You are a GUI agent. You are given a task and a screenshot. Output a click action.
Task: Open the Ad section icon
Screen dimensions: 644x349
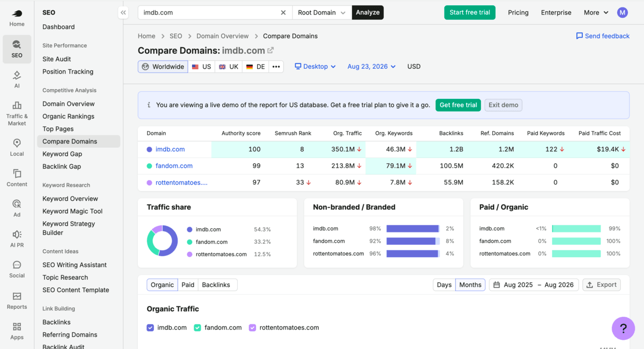point(17,208)
